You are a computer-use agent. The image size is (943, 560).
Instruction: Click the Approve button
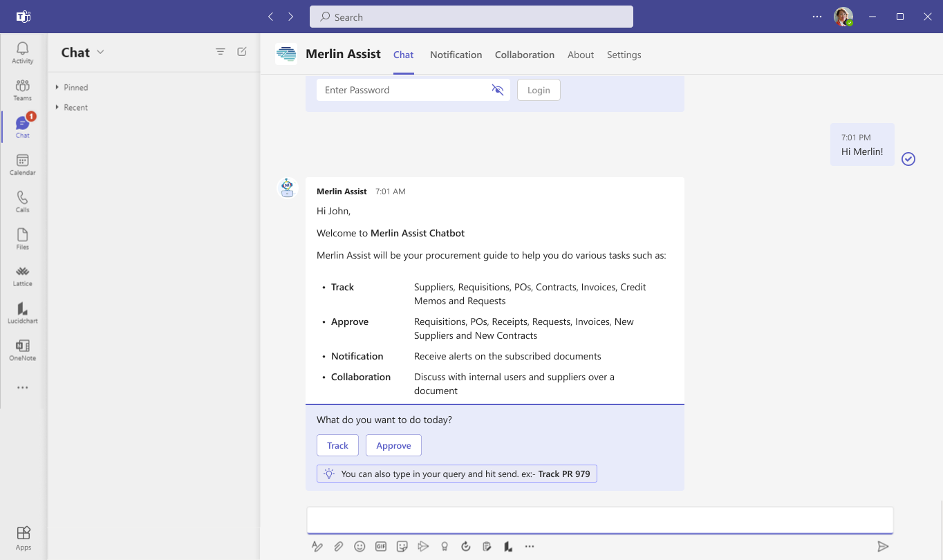(x=393, y=445)
